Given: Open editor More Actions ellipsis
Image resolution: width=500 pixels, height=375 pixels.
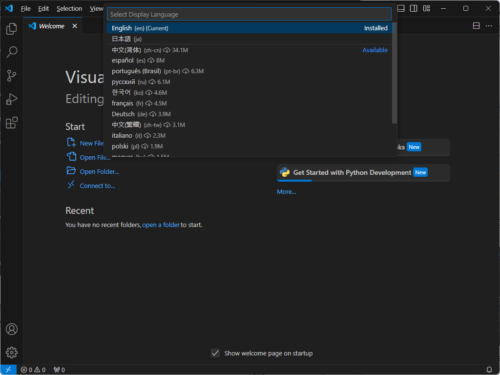Looking at the screenshot, I should tap(489, 26).
